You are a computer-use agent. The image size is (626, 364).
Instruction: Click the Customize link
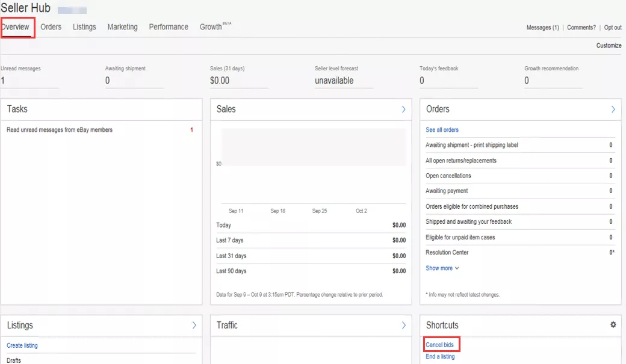pos(609,46)
